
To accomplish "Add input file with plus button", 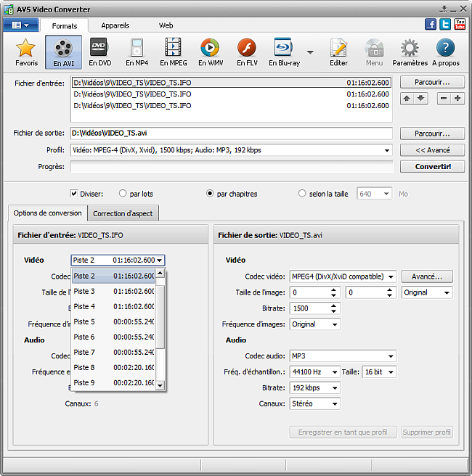I will pyautogui.click(x=457, y=99).
